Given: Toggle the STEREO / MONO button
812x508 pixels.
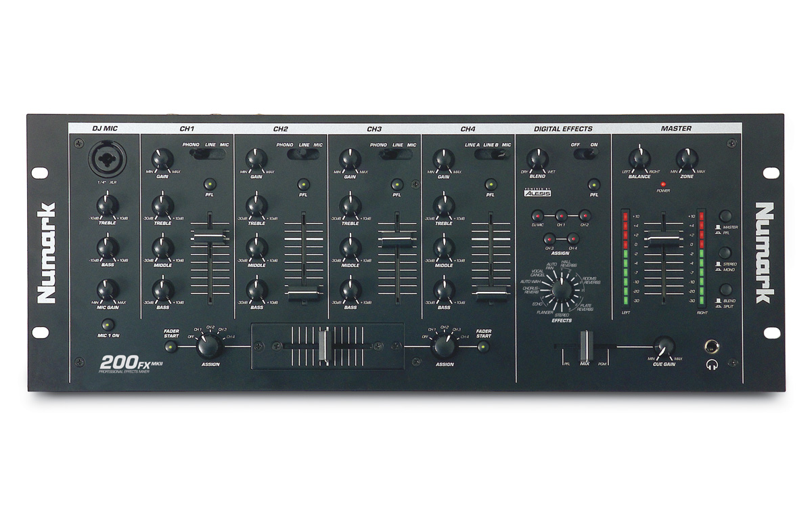Looking at the screenshot, I should (x=727, y=253).
